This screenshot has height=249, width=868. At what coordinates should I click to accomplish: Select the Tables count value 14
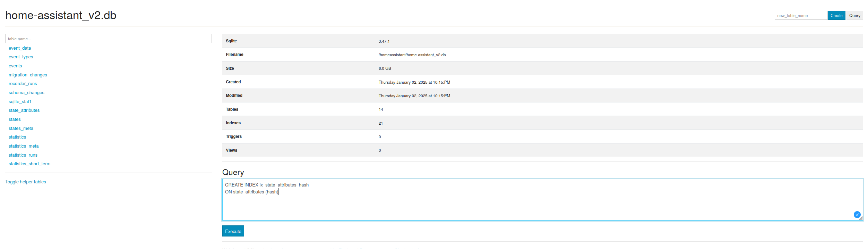click(381, 109)
